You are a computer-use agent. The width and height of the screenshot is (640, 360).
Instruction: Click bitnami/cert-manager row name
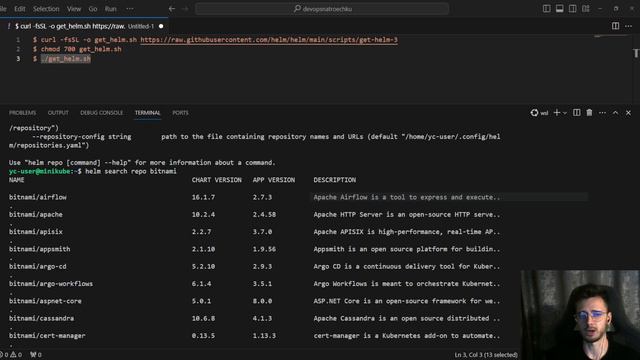point(47,336)
